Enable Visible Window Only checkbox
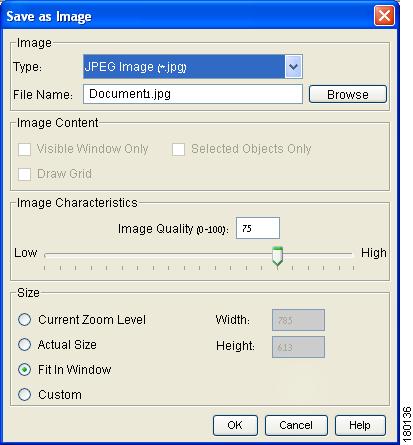 pyautogui.click(x=25, y=149)
